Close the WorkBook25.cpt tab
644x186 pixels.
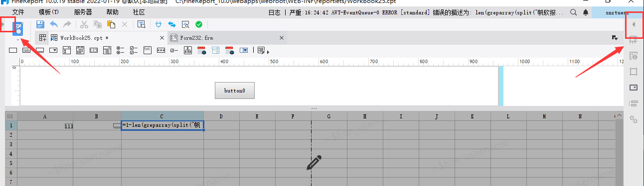coord(161,38)
